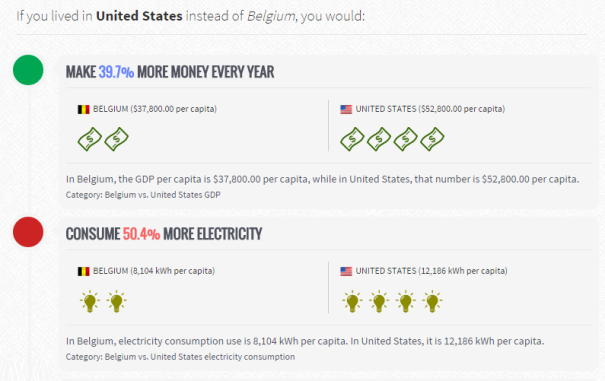Click the last light bulb under United States

point(432,301)
